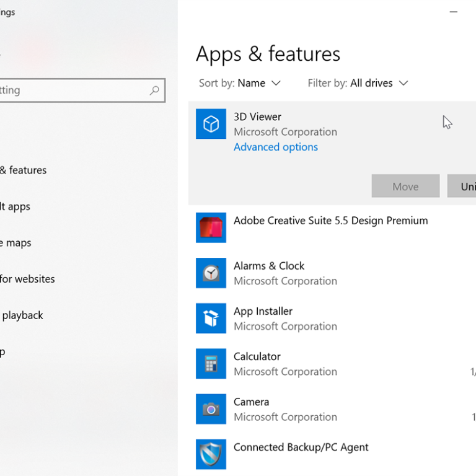476x476 pixels.
Task: Open the Default apps sidebar section
Action: pyautogui.click(x=15, y=206)
